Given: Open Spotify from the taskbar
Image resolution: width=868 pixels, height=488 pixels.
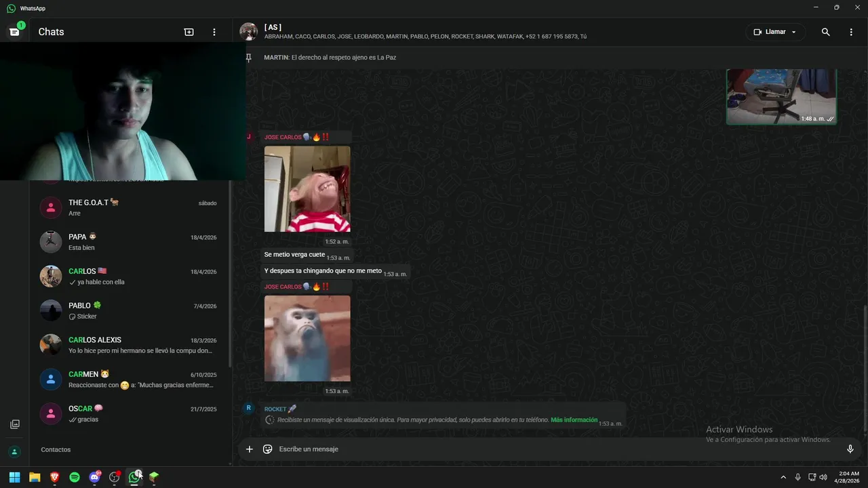Looking at the screenshot, I should point(75,477).
